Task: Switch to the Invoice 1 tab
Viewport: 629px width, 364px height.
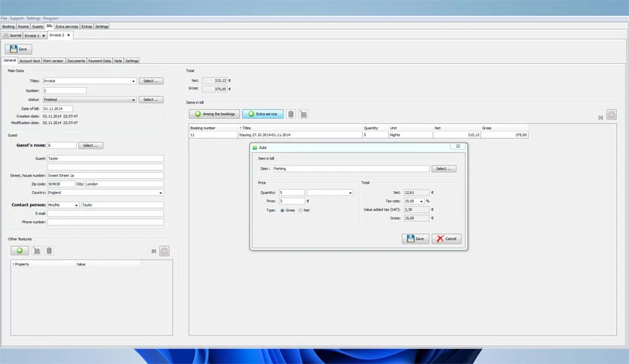Action: click(x=32, y=35)
